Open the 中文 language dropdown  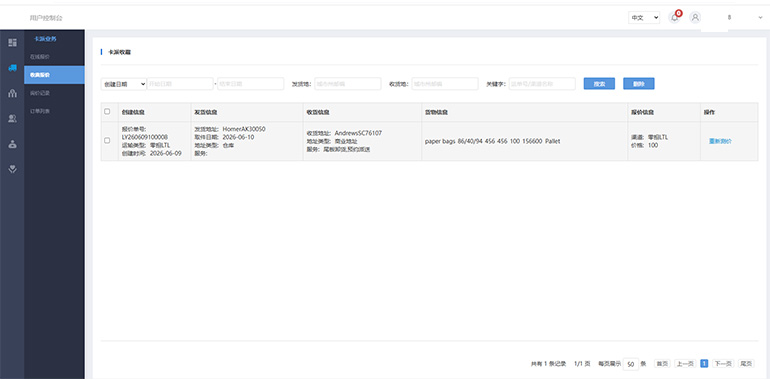[644, 18]
